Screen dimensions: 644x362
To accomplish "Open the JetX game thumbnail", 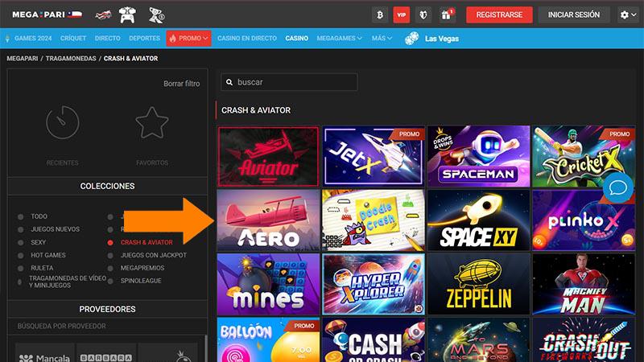I will (x=374, y=156).
